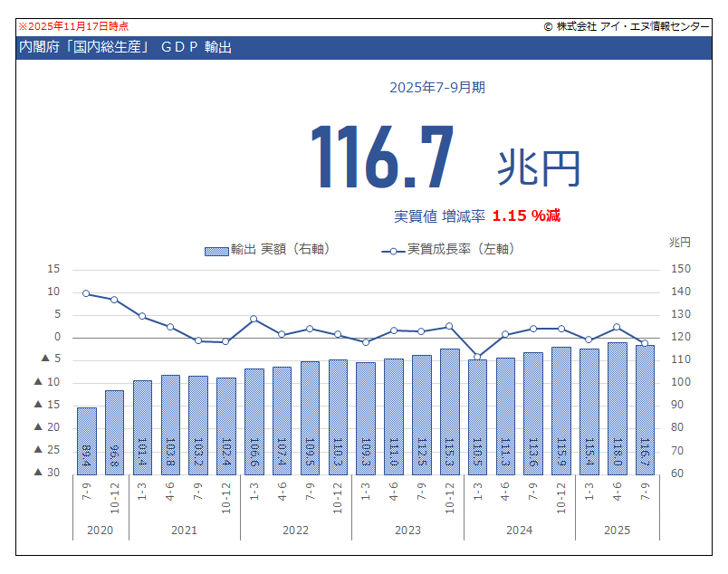Select the growth-rate line point for 2020 7-9
The image size is (728, 574).
click(x=86, y=293)
